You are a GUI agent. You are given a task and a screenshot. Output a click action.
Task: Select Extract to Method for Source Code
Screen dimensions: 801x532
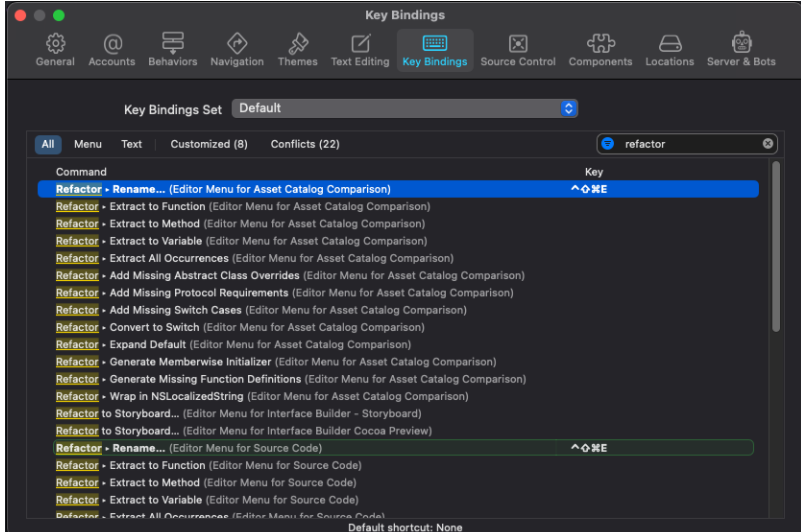click(x=398, y=483)
